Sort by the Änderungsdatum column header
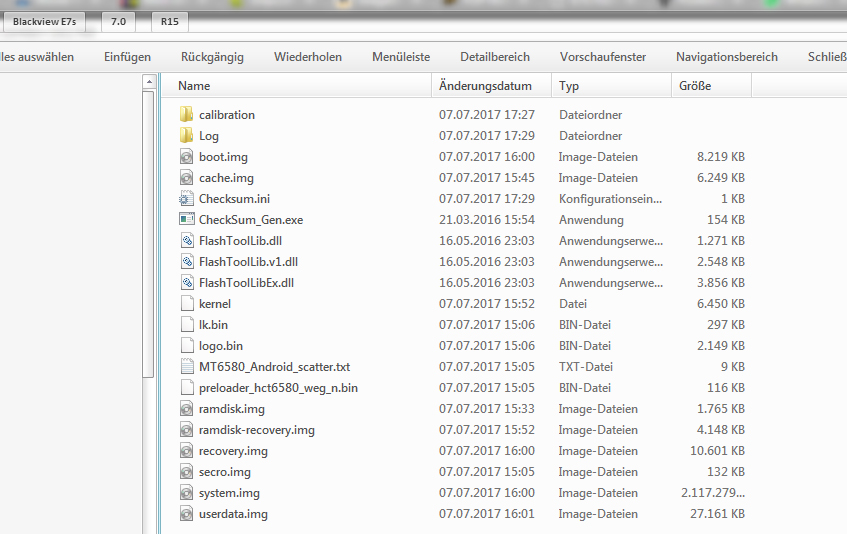Image resolution: width=847 pixels, height=534 pixels. click(492, 86)
